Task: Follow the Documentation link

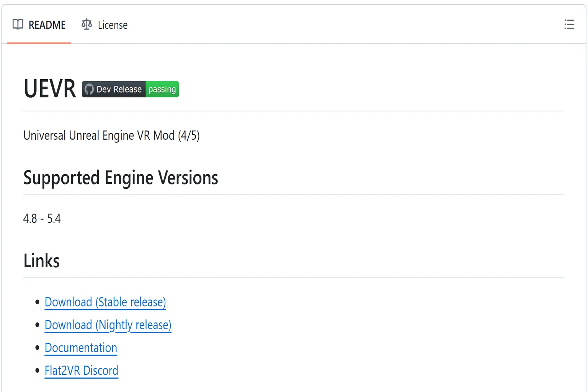Action: pos(81,348)
